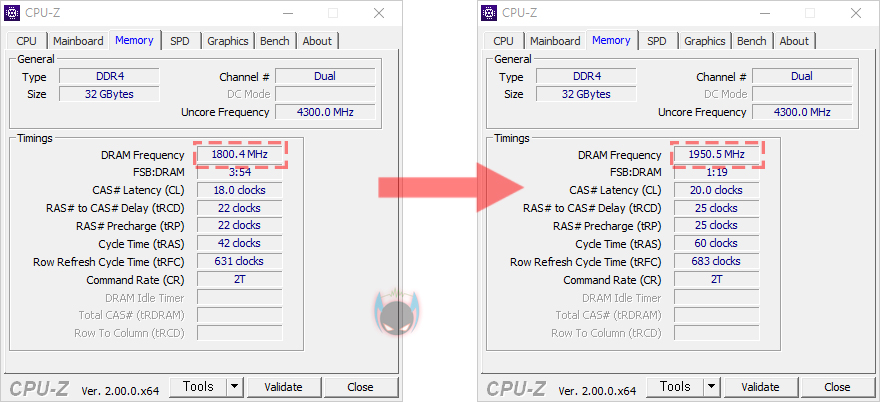This screenshot has height=402, width=880.
Task: Open Bench tab in left window
Action: [x=274, y=41]
